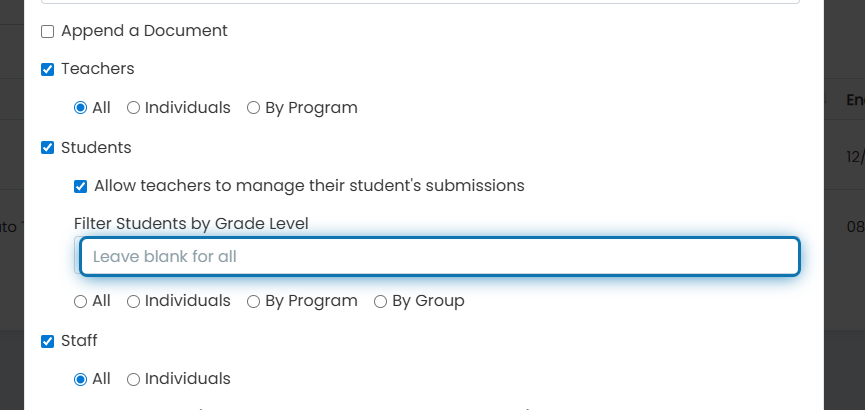Enable the Append a Document checkbox
865x410 pixels.
coord(47,31)
